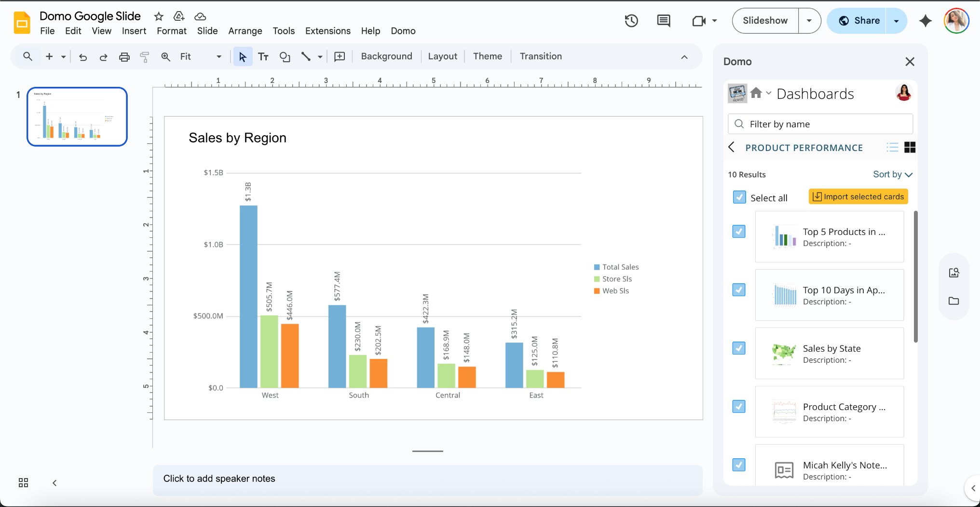Open the Google Slides home icon
Screen dimensions: 980x507
22,23
